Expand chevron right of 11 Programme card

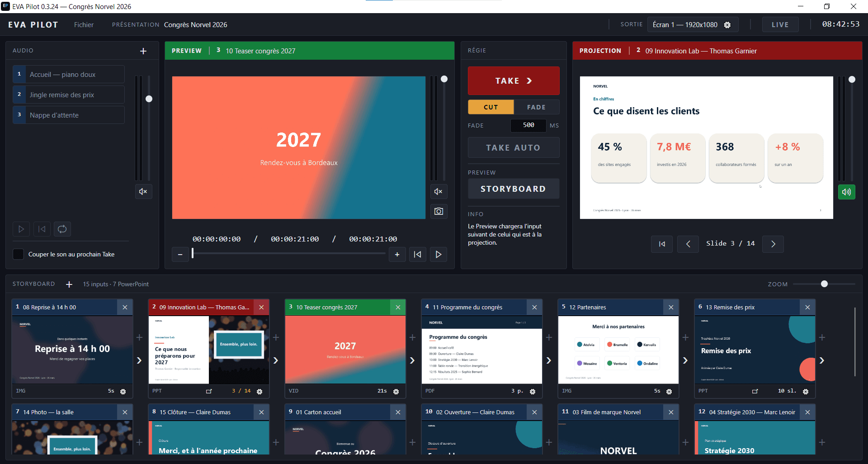pyautogui.click(x=549, y=360)
